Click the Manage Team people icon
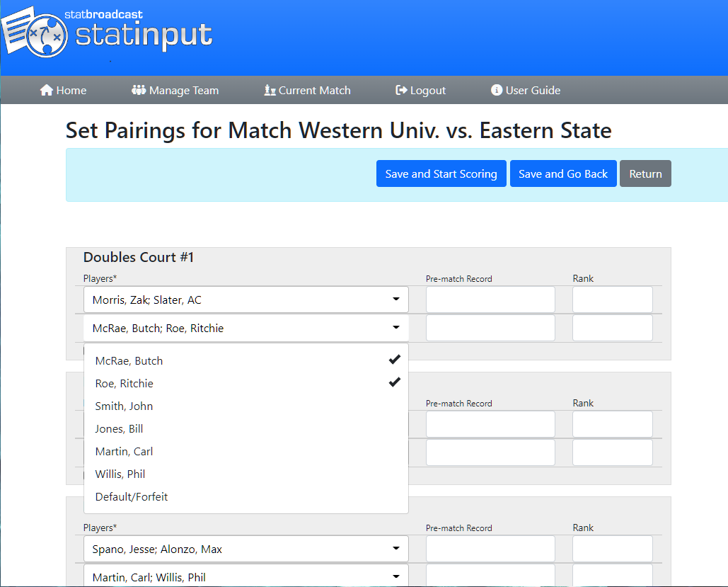 139,90
